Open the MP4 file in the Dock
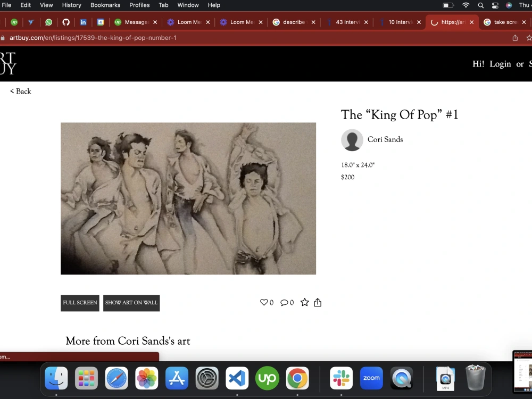This screenshot has width=532, height=399. (x=445, y=378)
